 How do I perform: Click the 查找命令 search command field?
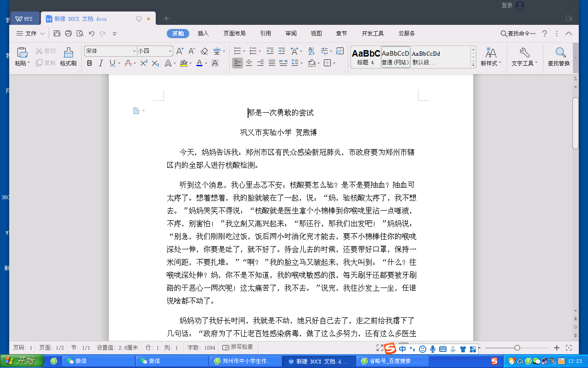click(x=519, y=34)
